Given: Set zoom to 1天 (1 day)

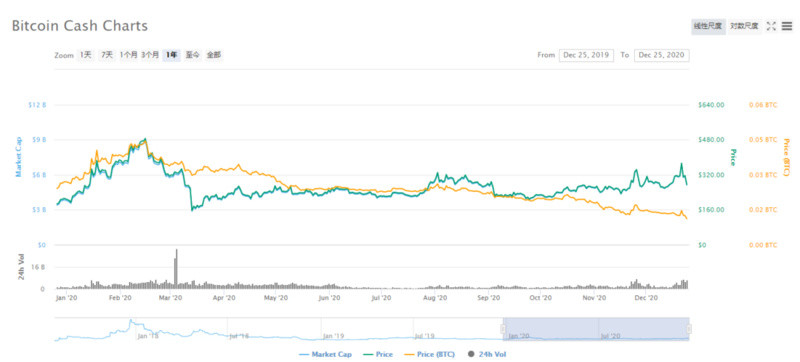Looking at the screenshot, I should [85, 55].
